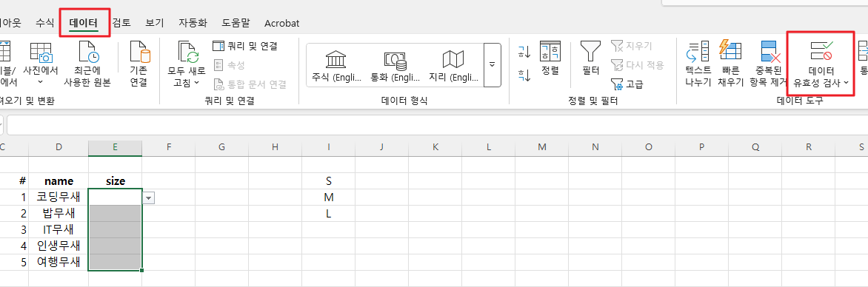Open the 정렬 sort dialog
The width and height of the screenshot is (868, 287).
click(x=550, y=58)
